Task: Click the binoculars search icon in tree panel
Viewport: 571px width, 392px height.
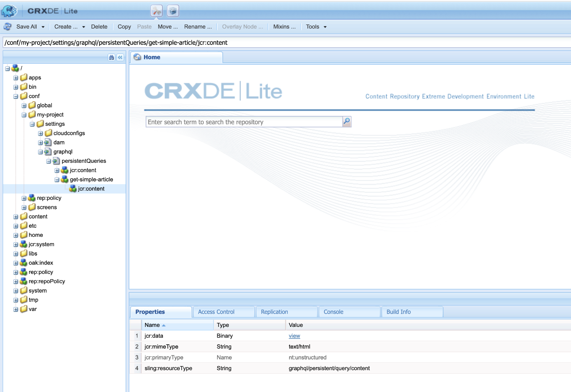Action: 112,58
